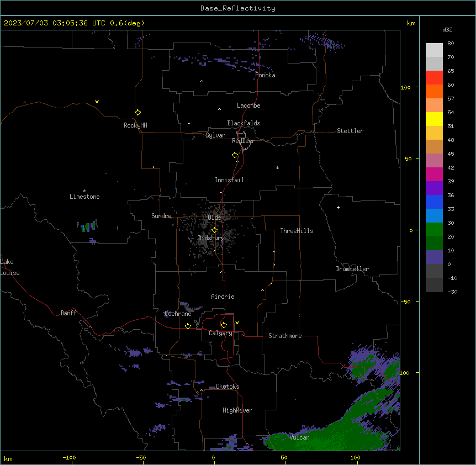Click the Calgary city label
The width and height of the screenshot is (476, 465).
click(x=220, y=333)
